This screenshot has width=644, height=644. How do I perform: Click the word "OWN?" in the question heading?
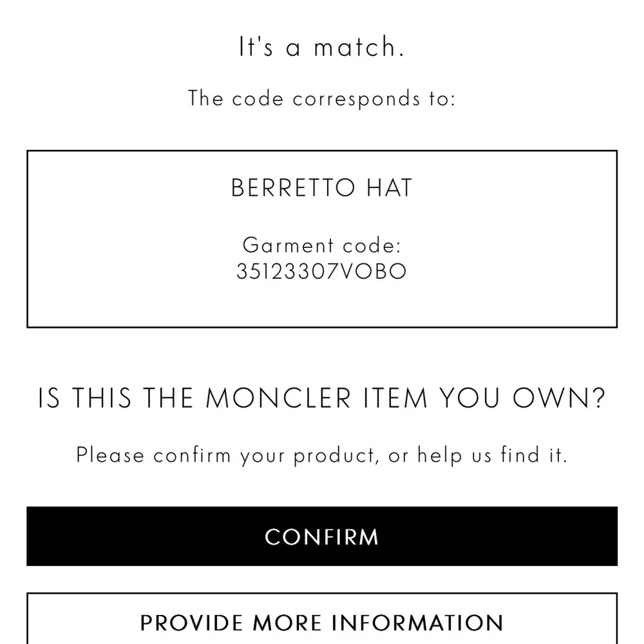point(560,399)
